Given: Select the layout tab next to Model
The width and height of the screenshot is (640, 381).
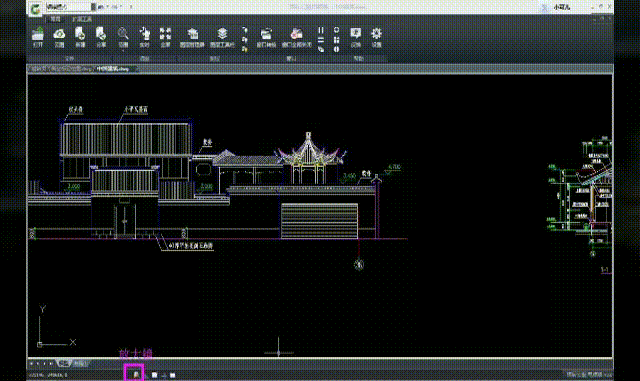Looking at the screenshot, I should [x=80, y=363].
